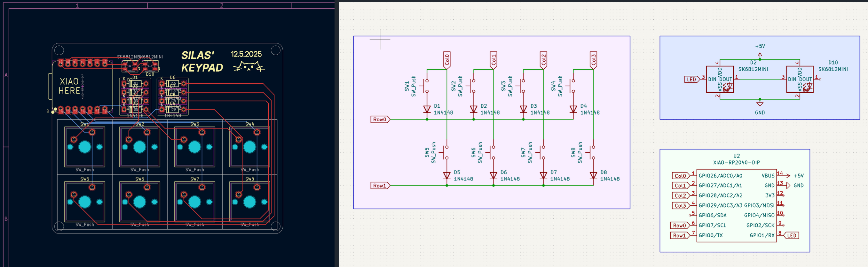Image resolution: width=868 pixels, height=267 pixels.
Task: Click the D10 SK6812MINI LED symbol
Action: (x=800, y=80)
